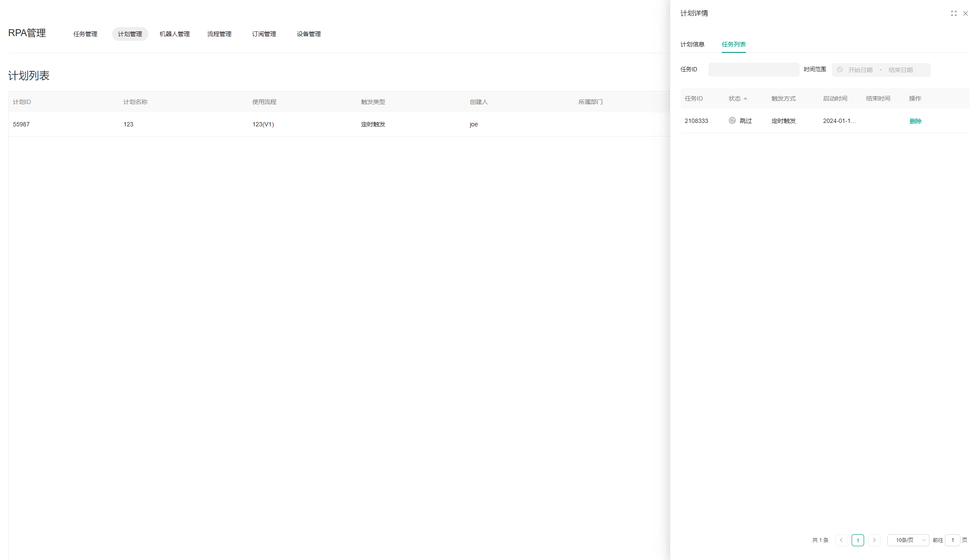The image size is (978, 560).
Task: Select the 任务列表 tab
Action: (x=733, y=44)
